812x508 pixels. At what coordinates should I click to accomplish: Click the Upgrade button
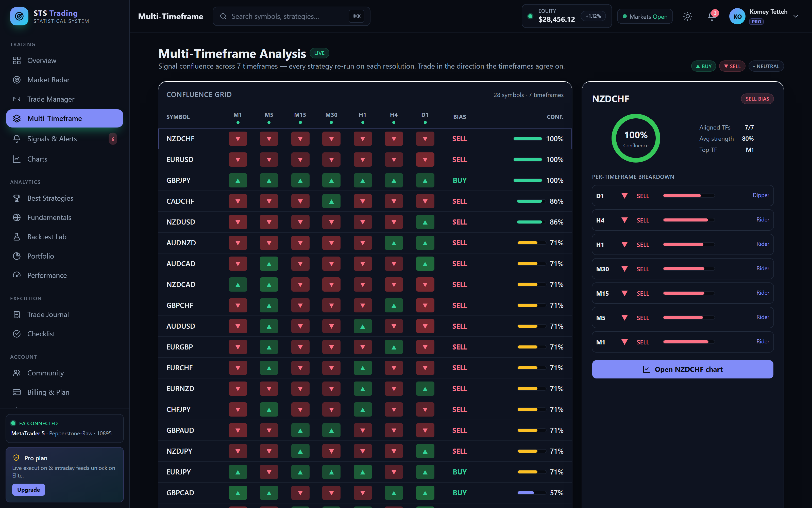pyautogui.click(x=28, y=489)
